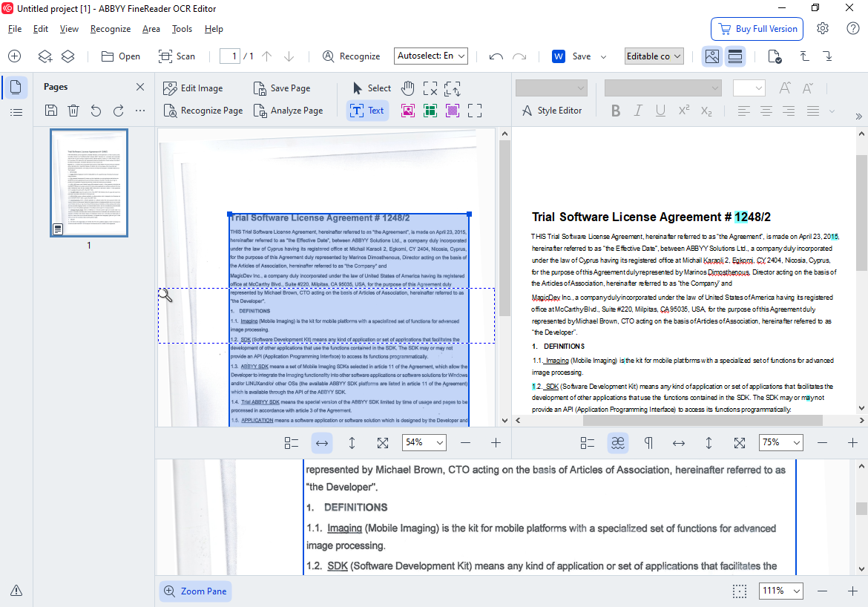Image resolution: width=868 pixels, height=607 pixels.
Task: Open the Text pane 75% zoom dropdown
Action: click(x=781, y=442)
